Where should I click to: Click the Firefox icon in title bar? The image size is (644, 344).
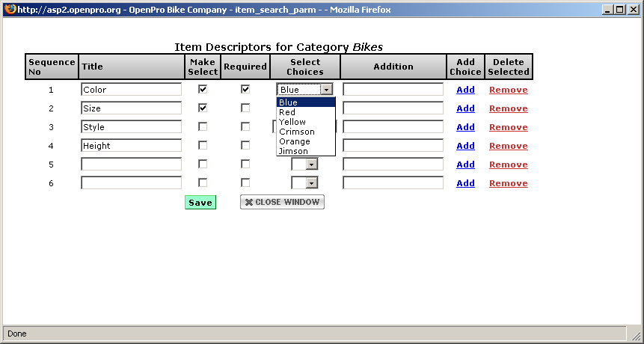pos(8,10)
